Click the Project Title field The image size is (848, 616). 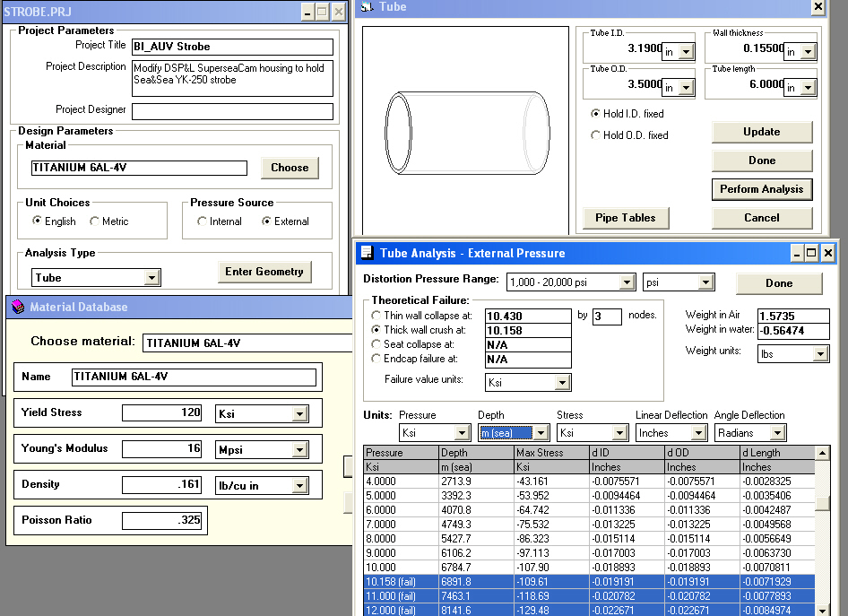232,47
